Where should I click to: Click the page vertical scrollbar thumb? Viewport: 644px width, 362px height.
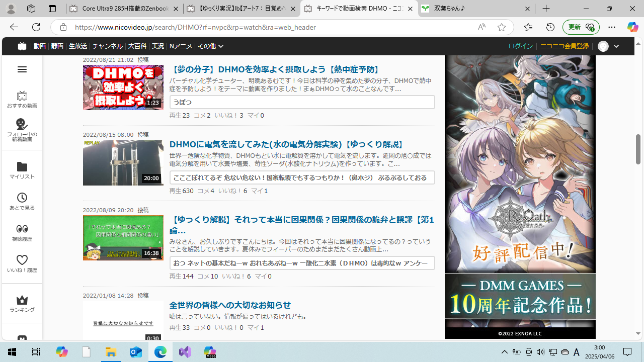point(638,149)
